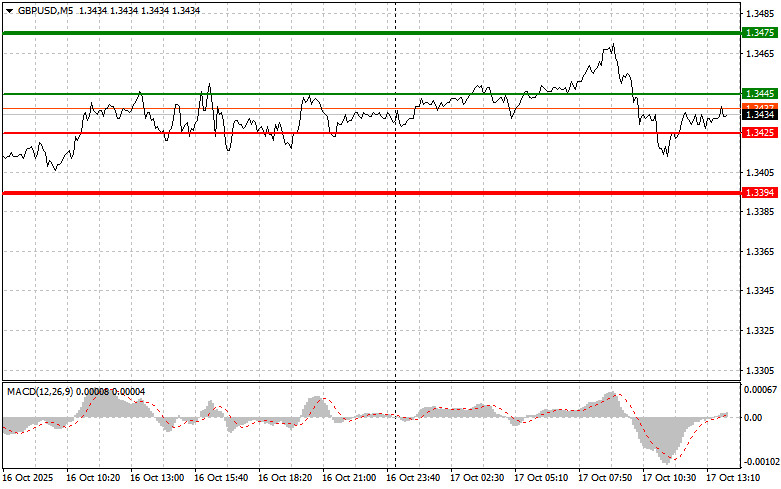Click the black 1.3434 current price tag
The image size is (781, 489).
[760, 115]
